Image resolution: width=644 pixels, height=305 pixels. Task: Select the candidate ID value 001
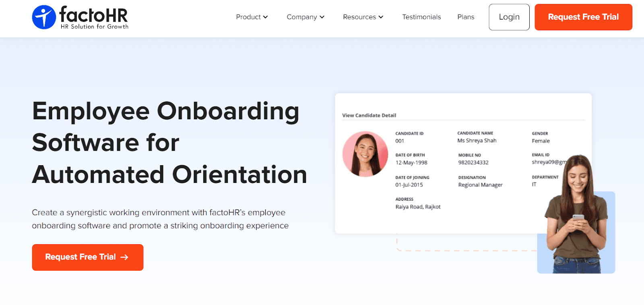[x=400, y=141]
